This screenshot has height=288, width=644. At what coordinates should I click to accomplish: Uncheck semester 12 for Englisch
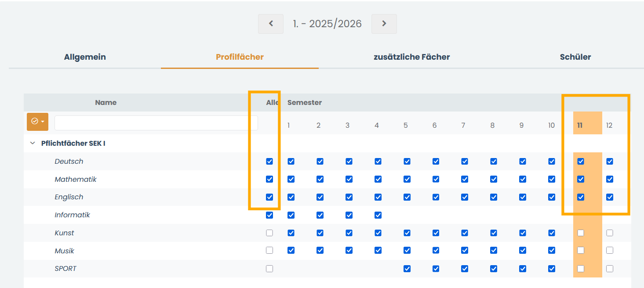[x=610, y=197]
